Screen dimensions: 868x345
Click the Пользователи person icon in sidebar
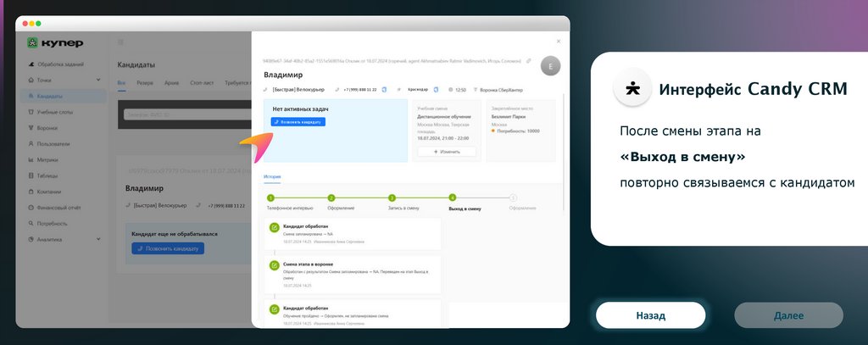(31, 144)
